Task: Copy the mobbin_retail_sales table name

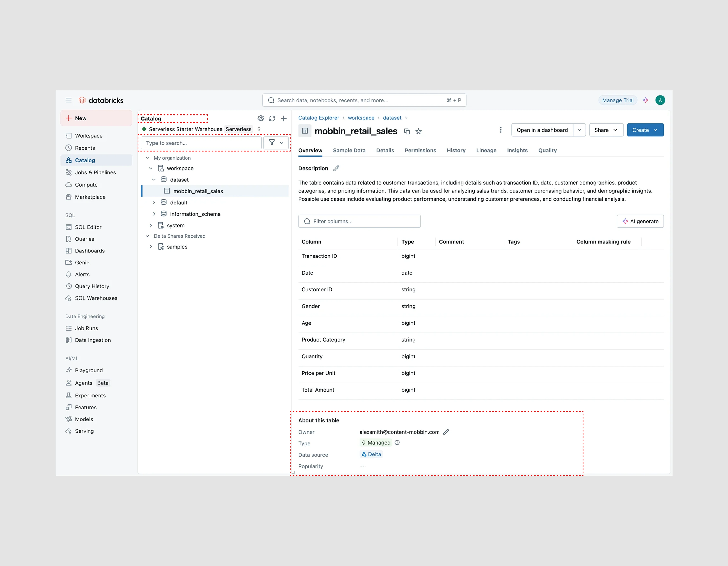Action: pos(407,131)
